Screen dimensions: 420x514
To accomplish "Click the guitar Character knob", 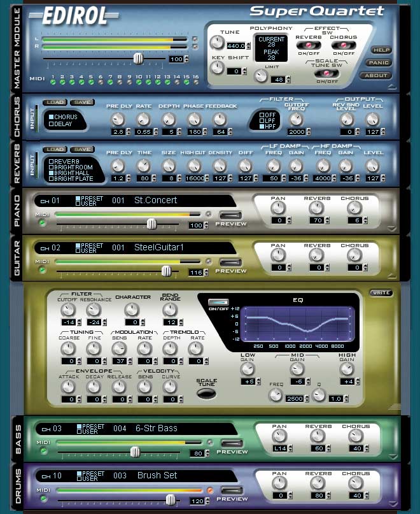I will click(x=132, y=310).
